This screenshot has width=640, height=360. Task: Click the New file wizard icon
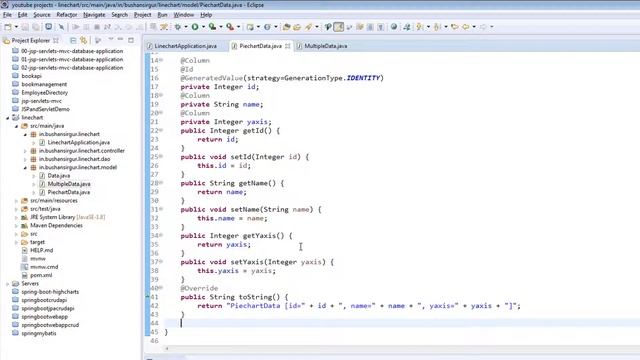click(8, 27)
